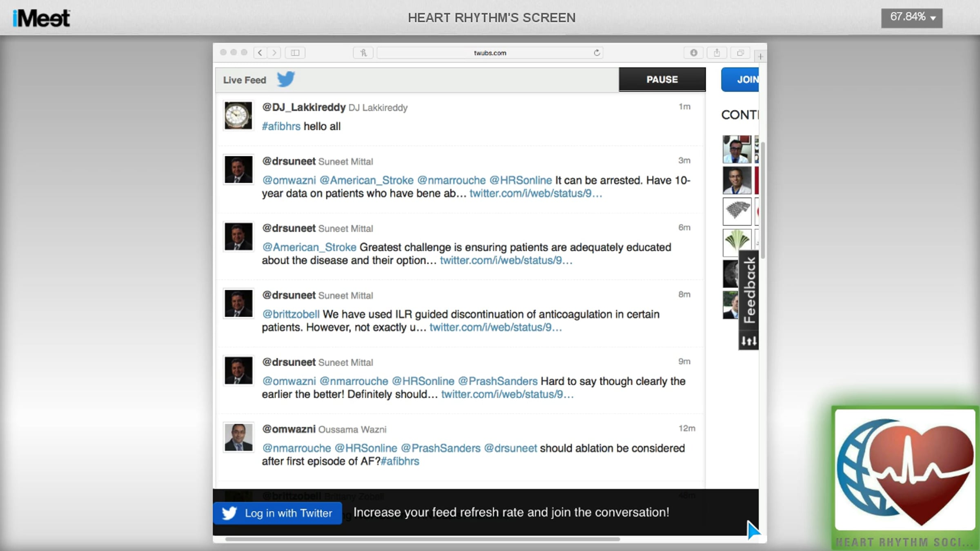980x551 pixels.
Task: Click the @omwazni handle on 12m tweet
Action: tap(289, 429)
